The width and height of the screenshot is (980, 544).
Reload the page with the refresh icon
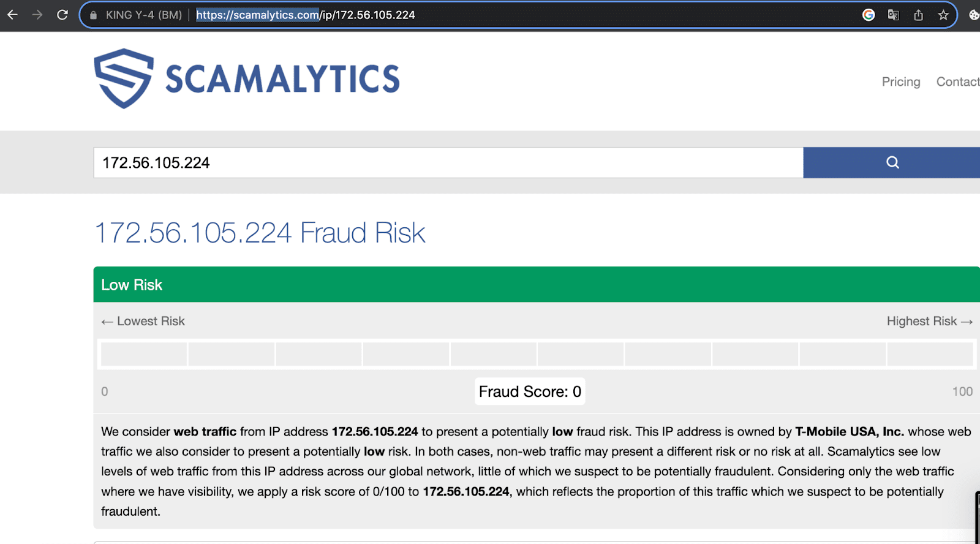(62, 15)
